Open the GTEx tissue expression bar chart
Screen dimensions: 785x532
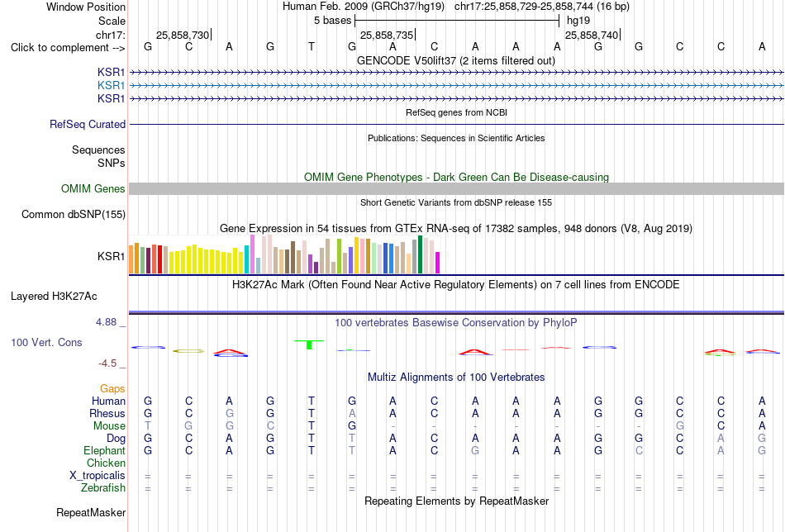tap(284, 254)
